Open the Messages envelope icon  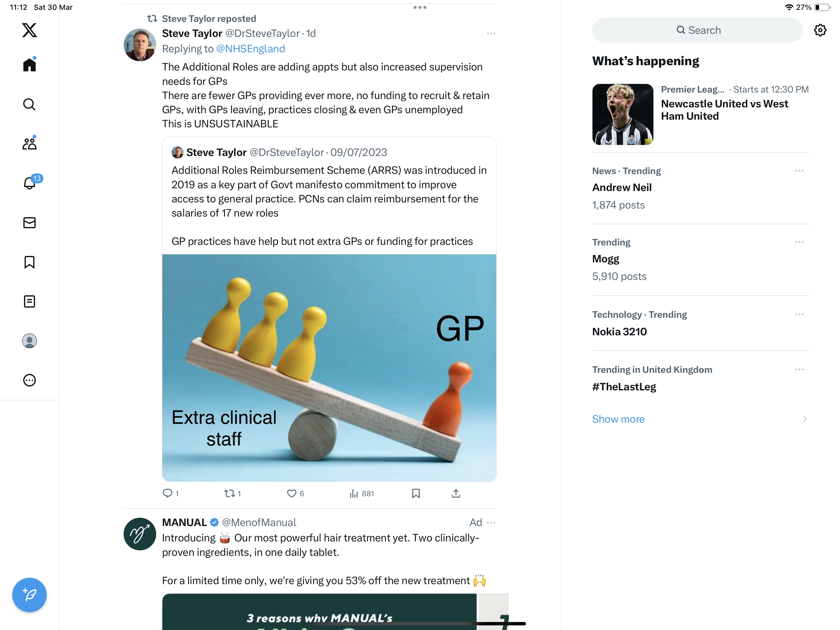29,222
